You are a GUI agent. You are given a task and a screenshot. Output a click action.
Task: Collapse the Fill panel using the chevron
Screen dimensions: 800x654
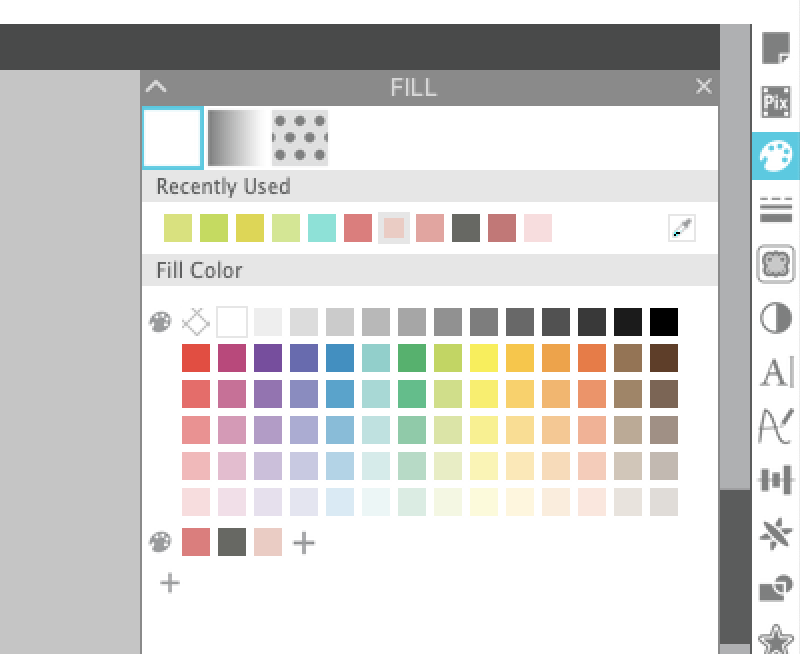pos(156,87)
